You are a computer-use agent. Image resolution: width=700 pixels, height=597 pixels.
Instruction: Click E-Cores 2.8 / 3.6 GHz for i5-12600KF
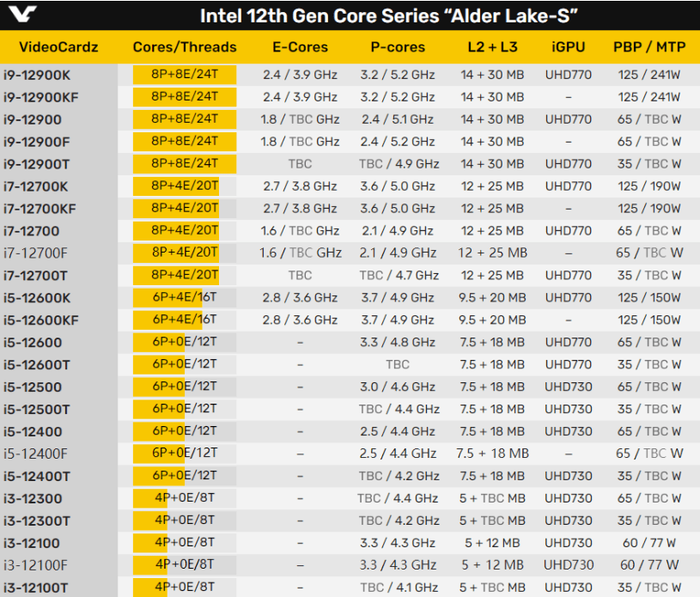[x=300, y=320]
